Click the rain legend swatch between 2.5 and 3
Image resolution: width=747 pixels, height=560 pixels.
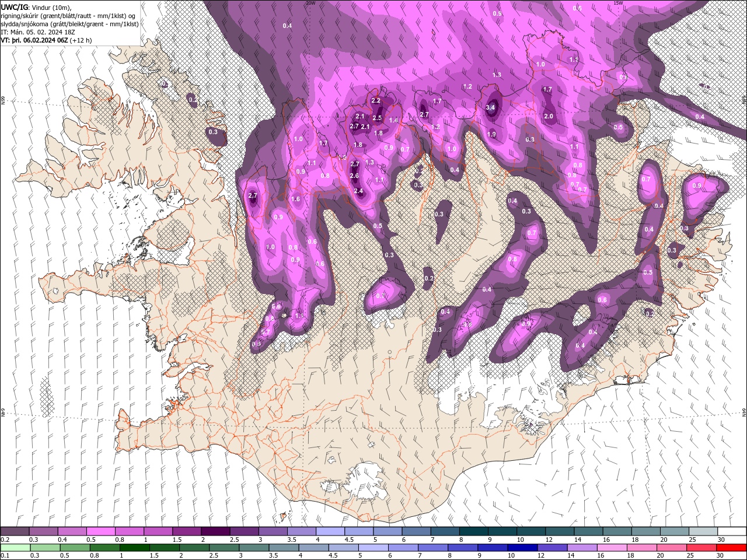coord(224,548)
